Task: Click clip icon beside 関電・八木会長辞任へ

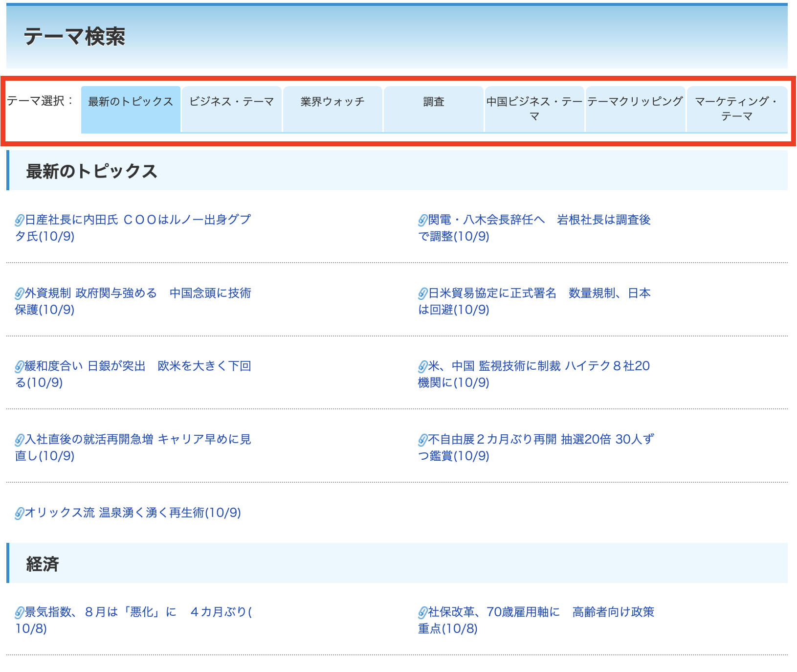Action: (423, 220)
